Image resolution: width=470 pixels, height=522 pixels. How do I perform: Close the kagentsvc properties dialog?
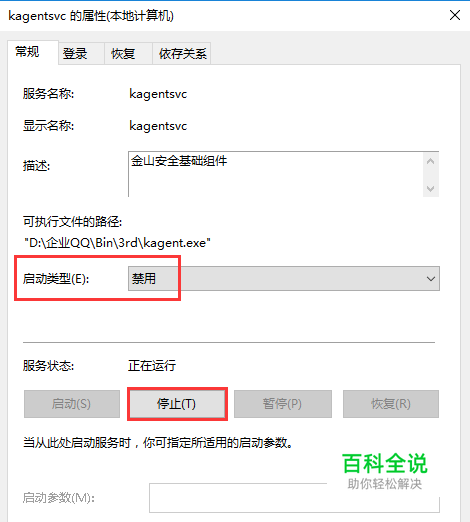(455, 15)
